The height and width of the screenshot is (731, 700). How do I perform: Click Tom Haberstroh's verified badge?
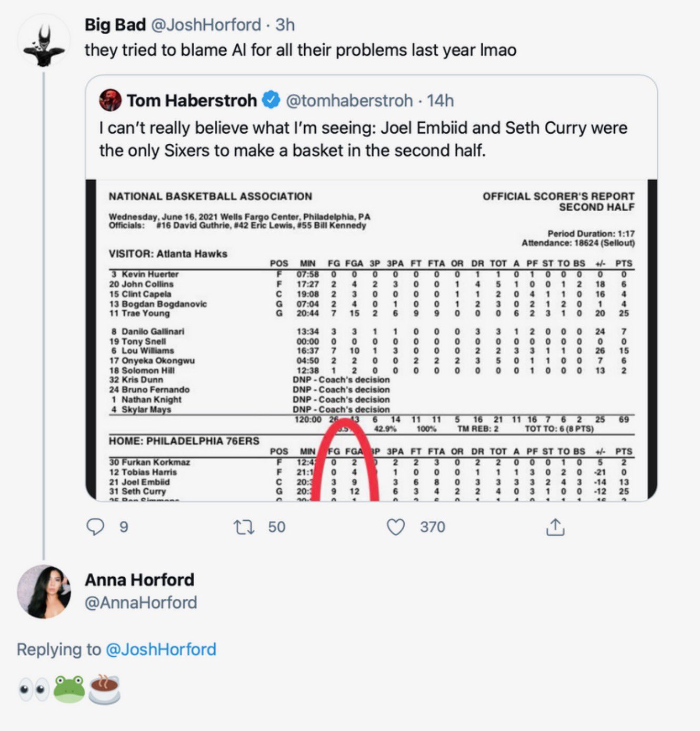[271, 100]
